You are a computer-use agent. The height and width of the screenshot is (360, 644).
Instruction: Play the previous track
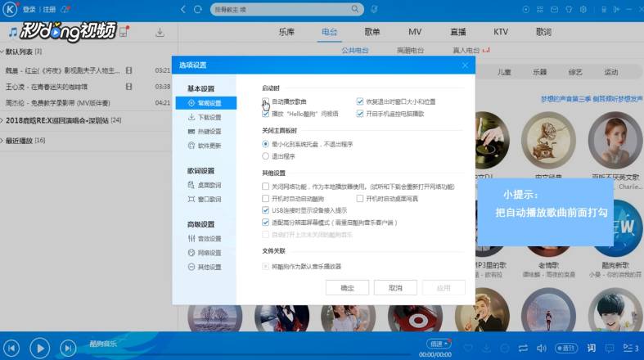11,348
